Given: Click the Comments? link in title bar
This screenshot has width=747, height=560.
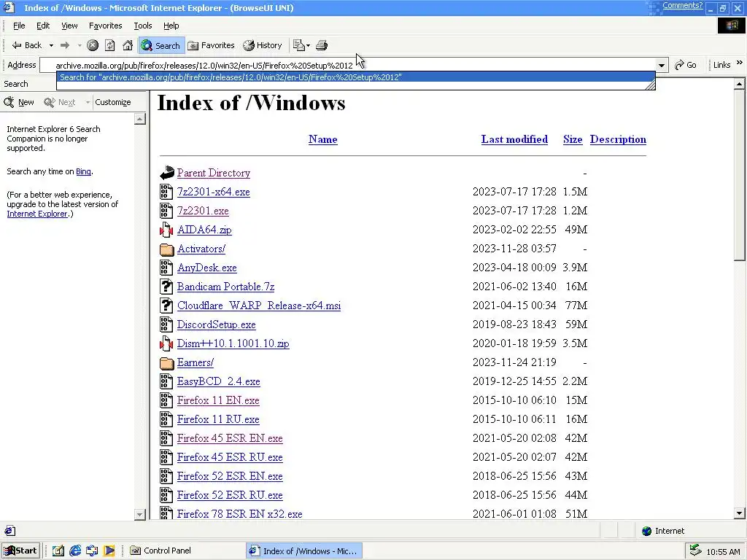Looking at the screenshot, I should [682, 5].
